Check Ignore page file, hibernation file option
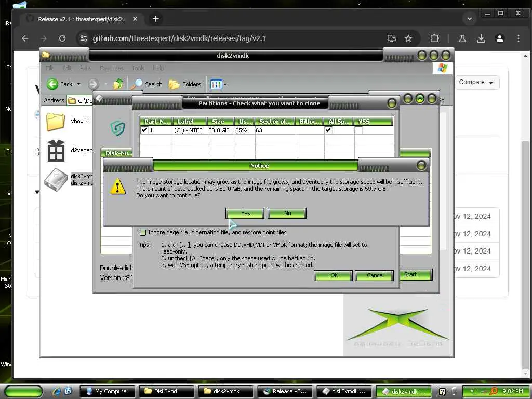The width and height of the screenshot is (532, 399). (143, 232)
